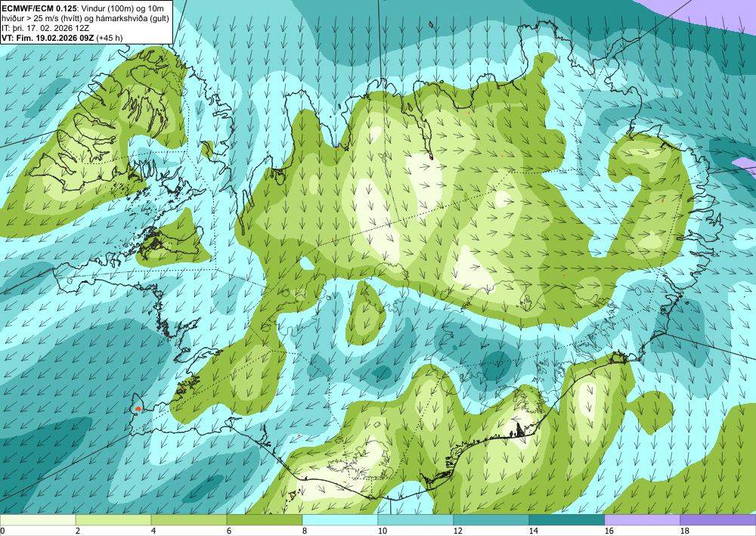
Task: Click the '6' label on the legend scale
Action: click(x=229, y=531)
